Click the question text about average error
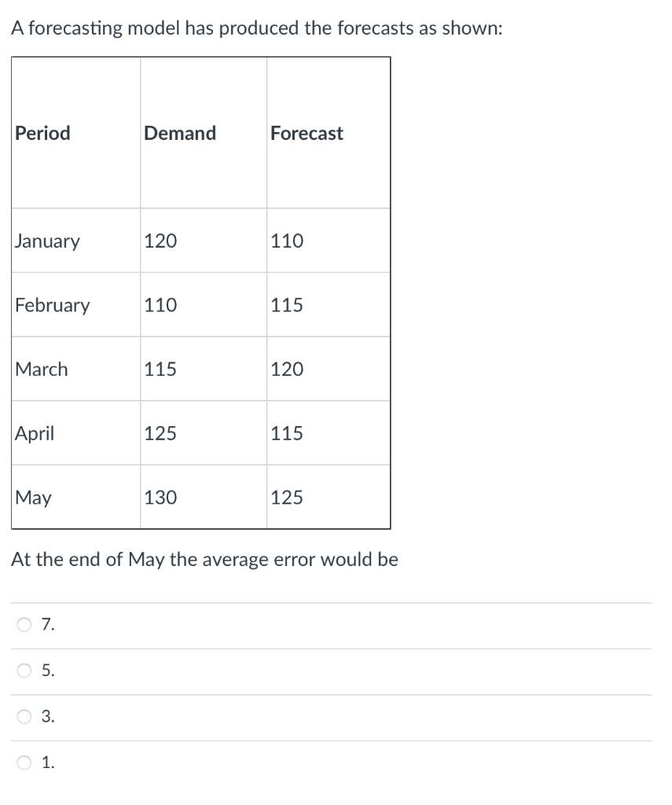Viewport: 672px width, 805px height. pyautogui.click(x=204, y=560)
